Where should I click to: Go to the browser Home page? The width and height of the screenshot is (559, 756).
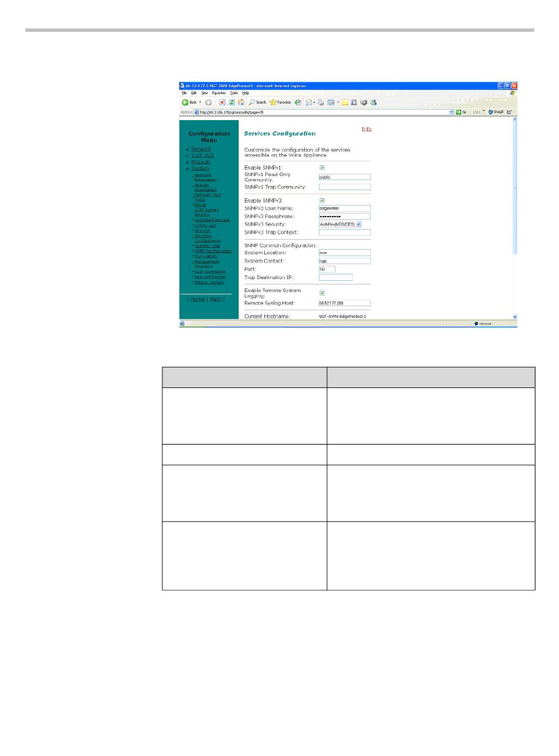point(241,102)
